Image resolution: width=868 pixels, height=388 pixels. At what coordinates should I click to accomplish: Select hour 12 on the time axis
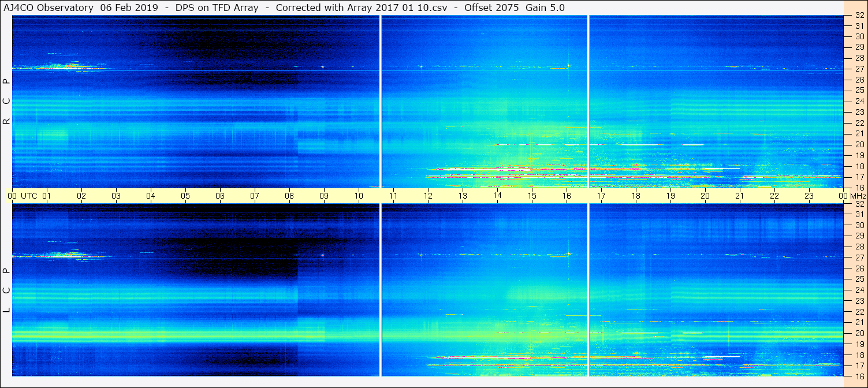(428, 196)
